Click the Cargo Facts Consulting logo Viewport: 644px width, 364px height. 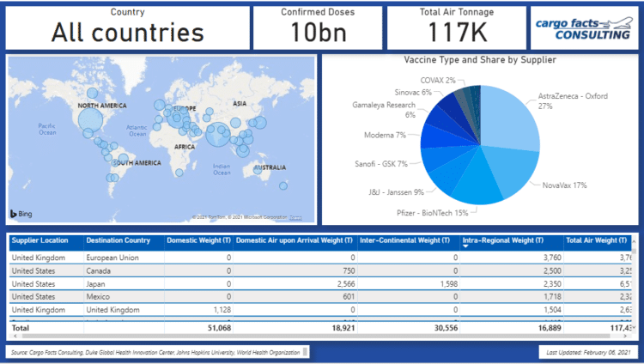click(584, 28)
